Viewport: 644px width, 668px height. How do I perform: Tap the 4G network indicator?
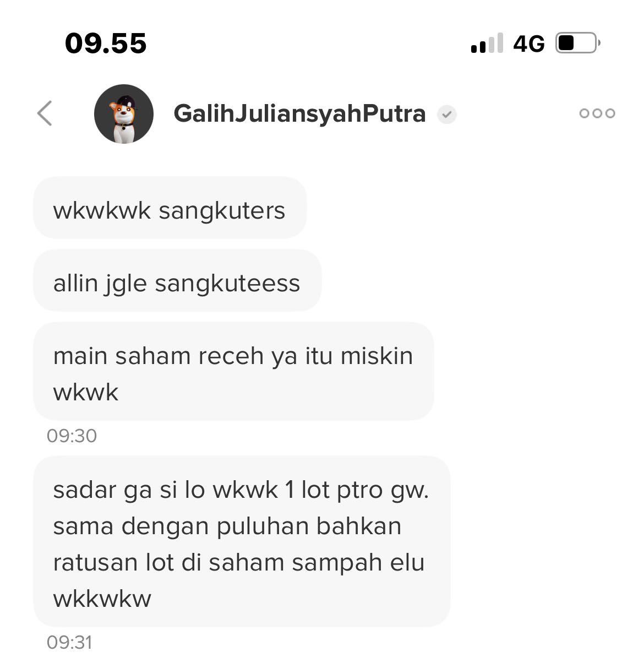tap(529, 44)
